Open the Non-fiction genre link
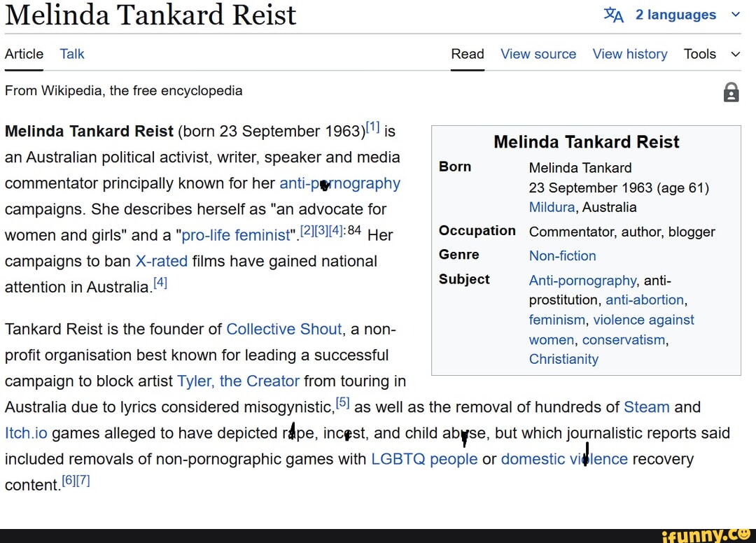Viewport: 756px width, 543px height. point(562,256)
